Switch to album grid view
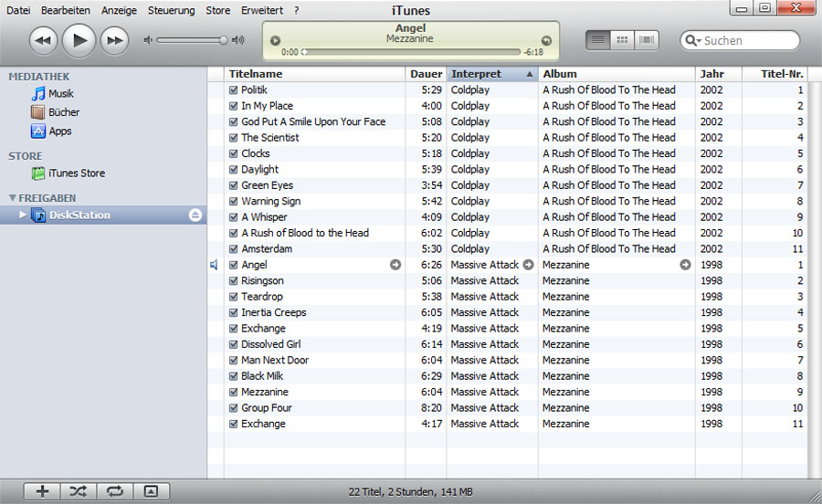 (x=622, y=40)
